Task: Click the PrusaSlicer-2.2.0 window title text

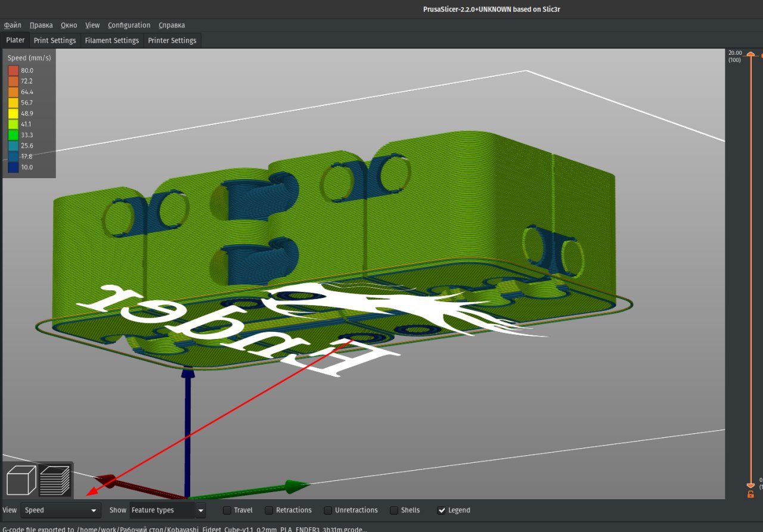Action: [492, 9]
